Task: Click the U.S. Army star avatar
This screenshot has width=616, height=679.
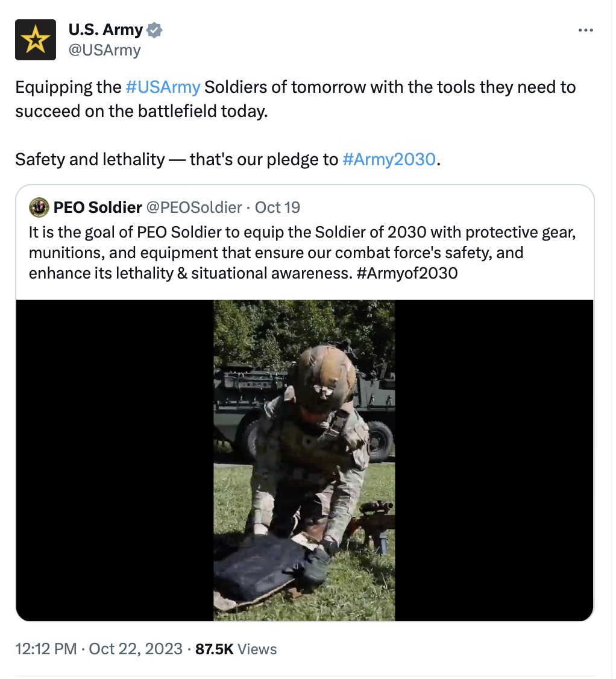Action: pos(36,40)
